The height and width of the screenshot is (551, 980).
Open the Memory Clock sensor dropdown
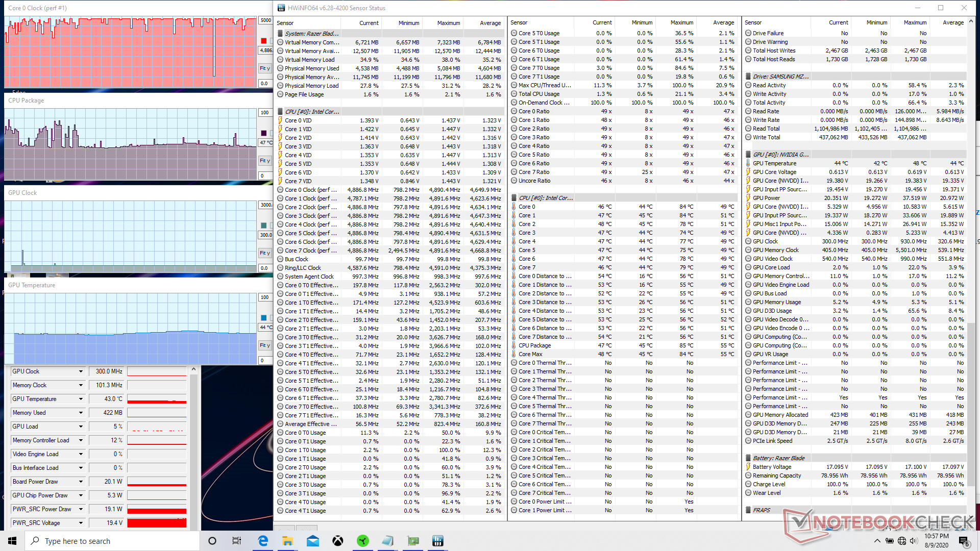(x=81, y=385)
